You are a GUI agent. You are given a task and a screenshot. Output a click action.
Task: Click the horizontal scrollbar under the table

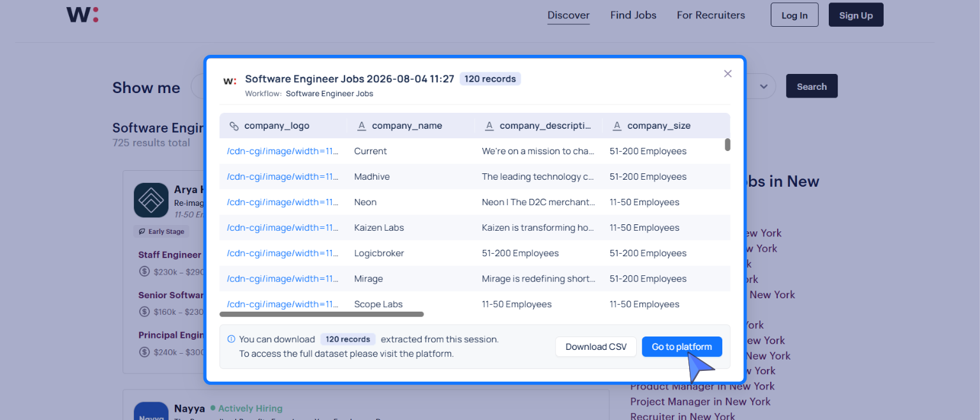tap(322, 314)
